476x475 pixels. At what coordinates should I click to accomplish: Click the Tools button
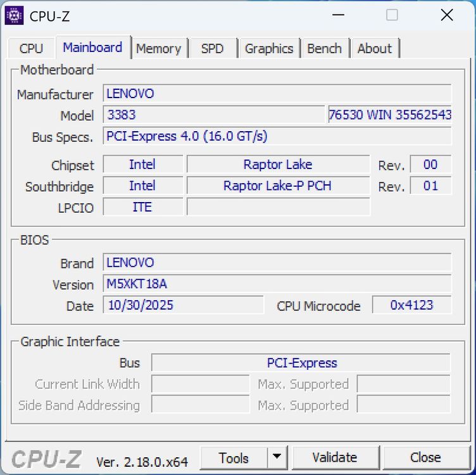pyautogui.click(x=234, y=458)
